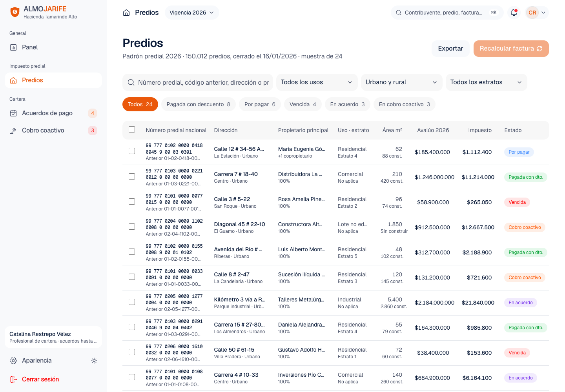Click the search magnifier in top bar
This screenshot has height=392, width=565.
coord(399,13)
